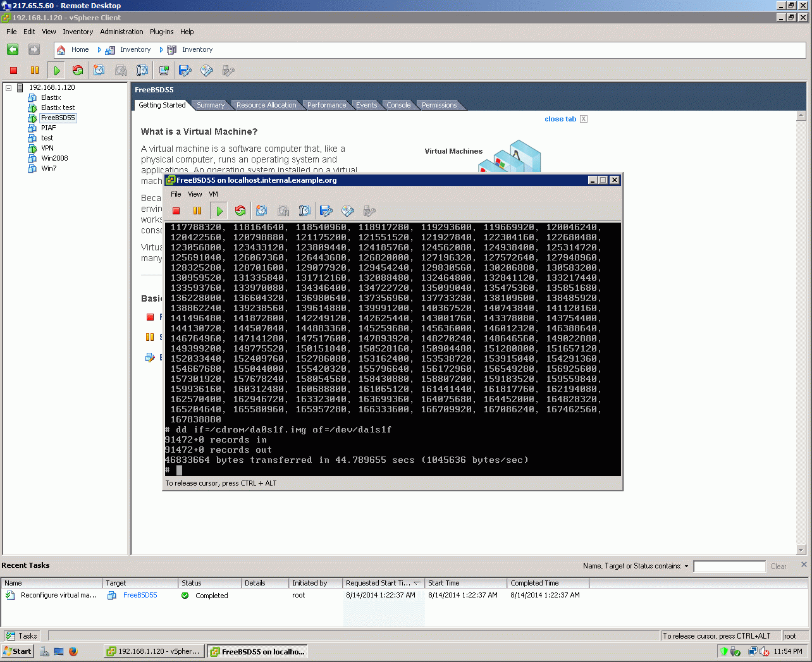The height and width of the screenshot is (662, 812).
Task: Switch to 192.168.1.120 vSphere taskbar button
Action: (x=154, y=651)
